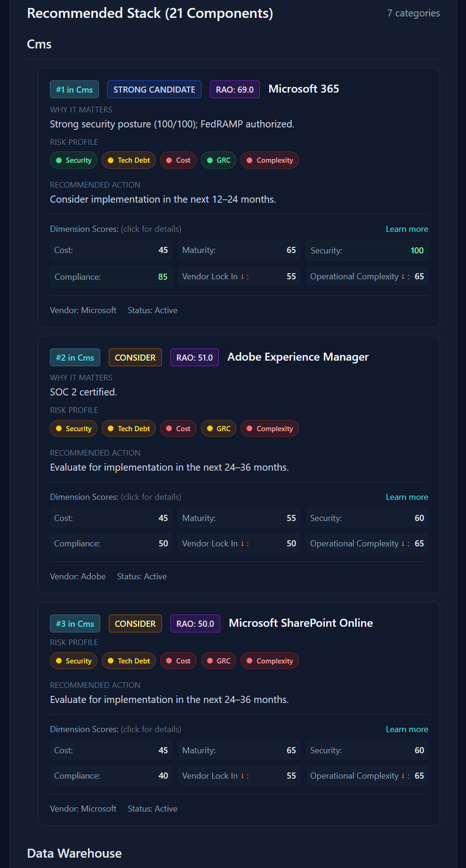The height and width of the screenshot is (868, 466).
Task: Click Security risk chip on Microsoft 365
Action: point(73,160)
